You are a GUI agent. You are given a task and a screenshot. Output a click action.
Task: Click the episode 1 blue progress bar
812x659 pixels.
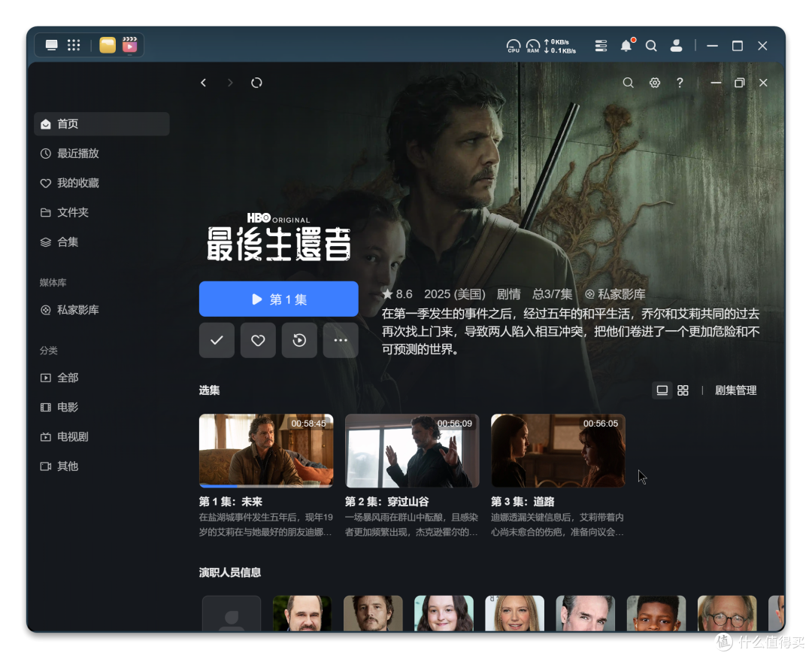click(x=218, y=486)
